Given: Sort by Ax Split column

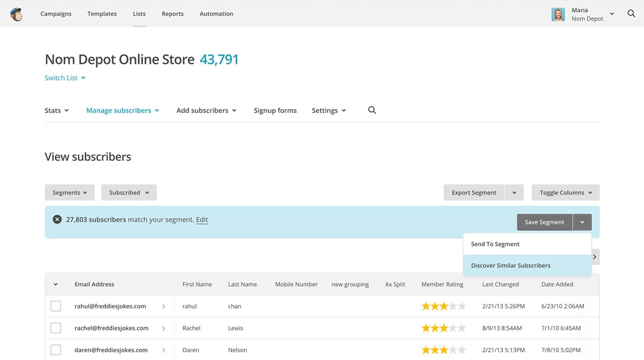Looking at the screenshot, I should [x=395, y=284].
